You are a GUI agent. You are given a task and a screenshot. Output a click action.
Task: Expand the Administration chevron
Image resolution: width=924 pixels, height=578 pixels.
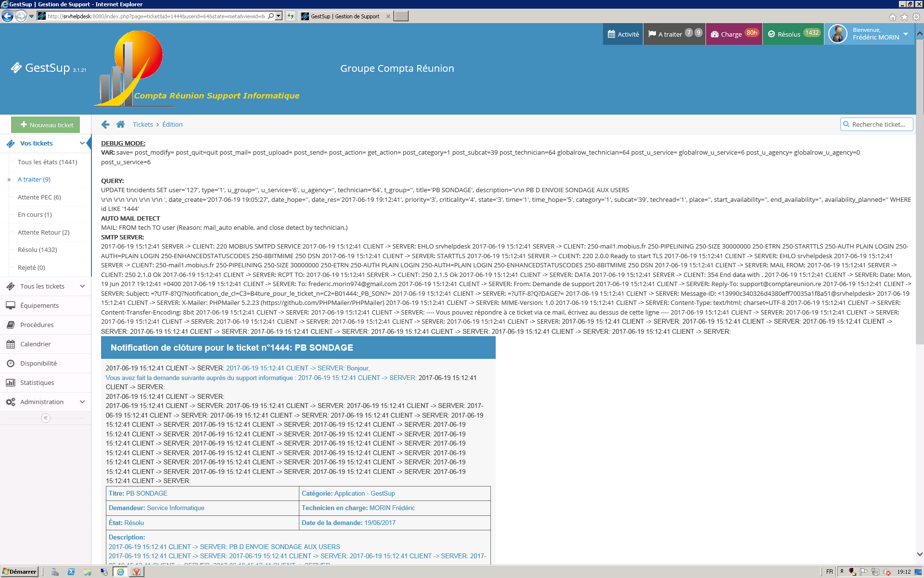click(82, 402)
